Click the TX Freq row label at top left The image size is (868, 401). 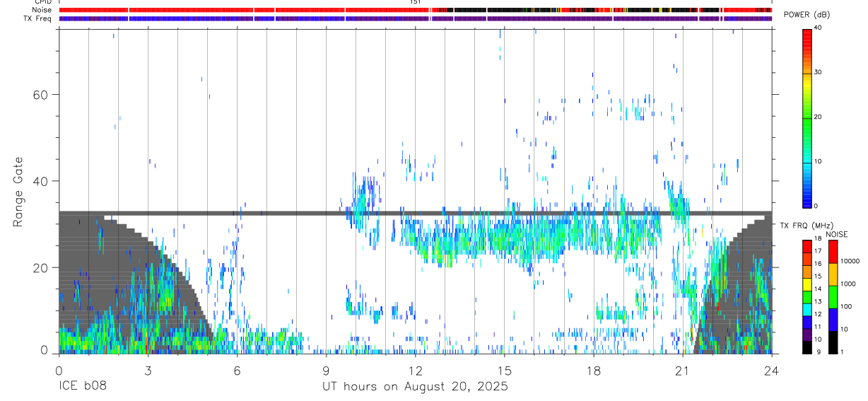[x=38, y=18]
